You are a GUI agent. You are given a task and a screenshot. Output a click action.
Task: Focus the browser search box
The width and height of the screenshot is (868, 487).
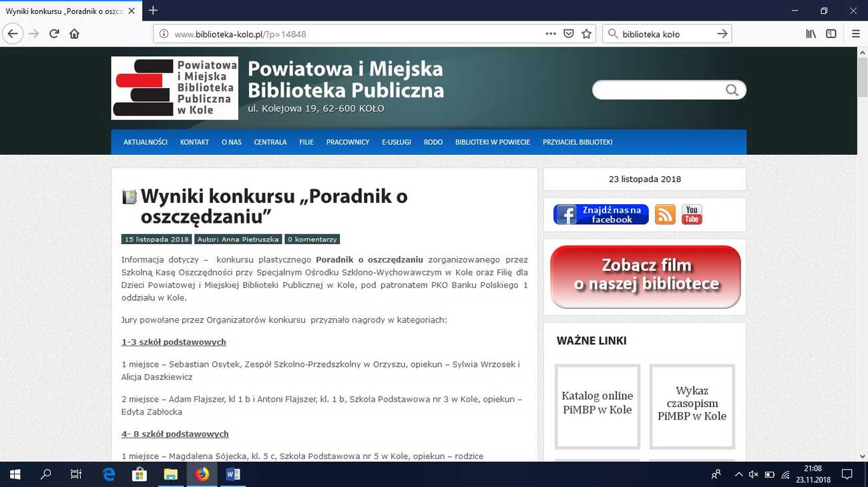(x=668, y=33)
